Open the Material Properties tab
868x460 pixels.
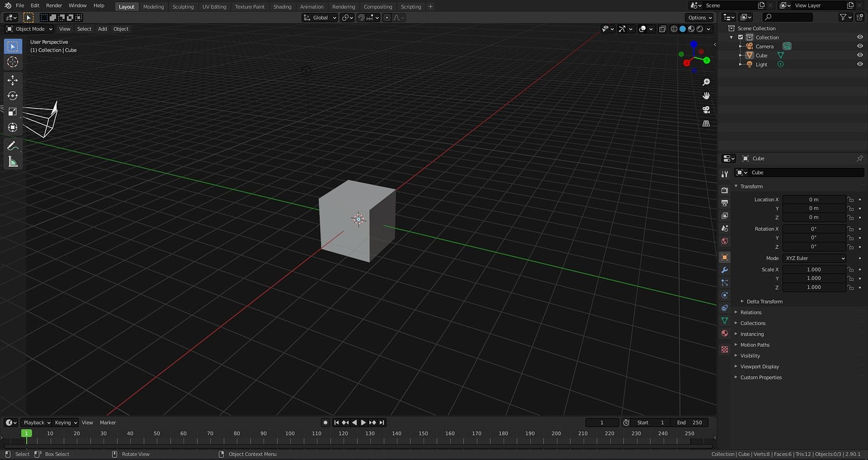[724, 333]
